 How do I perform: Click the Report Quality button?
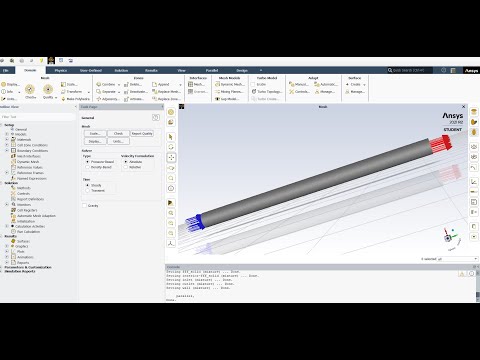click(142, 133)
